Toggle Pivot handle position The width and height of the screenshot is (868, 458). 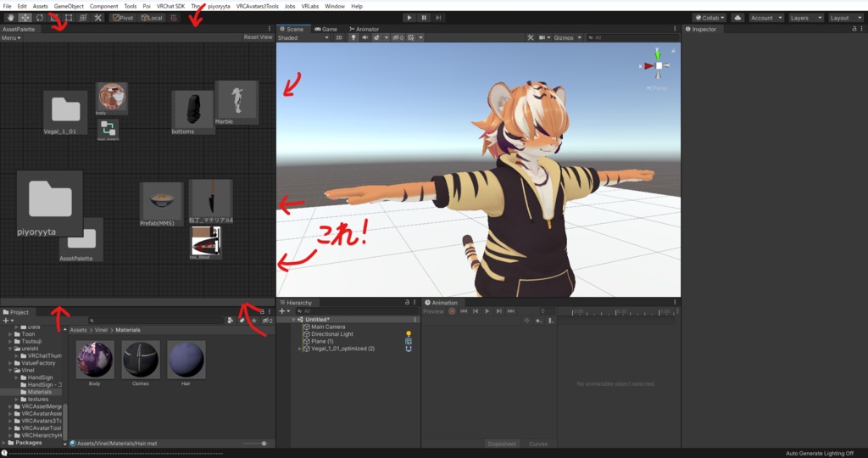click(x=123, y=18)
